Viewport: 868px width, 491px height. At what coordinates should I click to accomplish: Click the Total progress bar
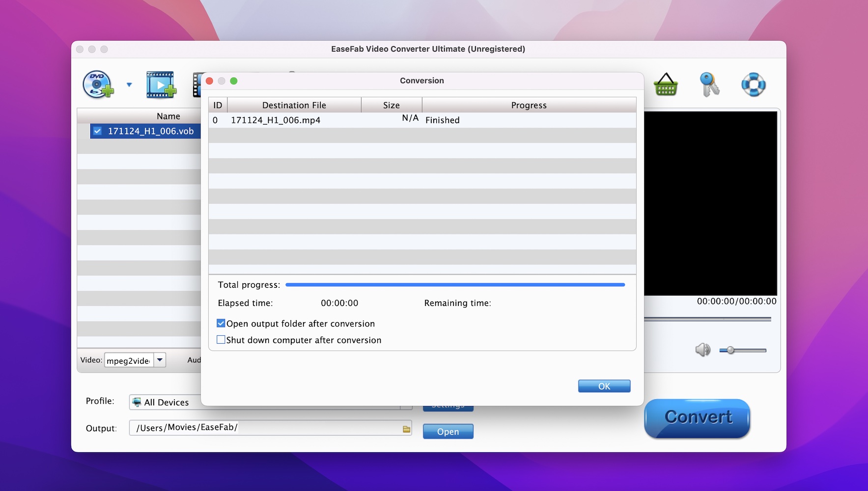tap(455, 285)
